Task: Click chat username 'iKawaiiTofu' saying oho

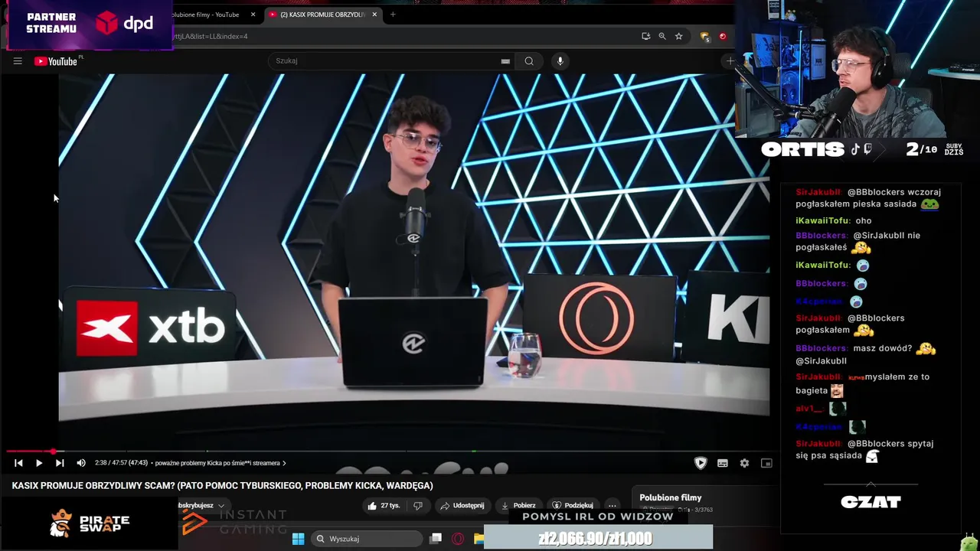Action: [822, 220]
